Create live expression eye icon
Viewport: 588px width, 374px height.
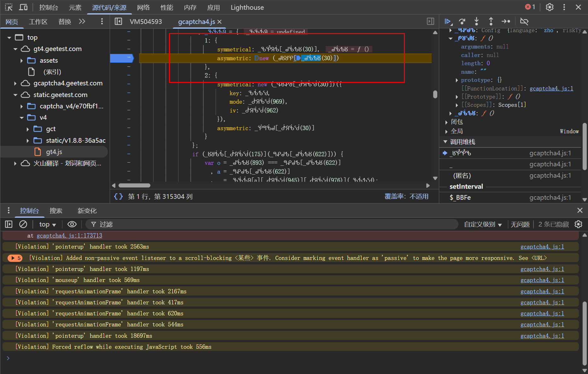tap(72, 224)
